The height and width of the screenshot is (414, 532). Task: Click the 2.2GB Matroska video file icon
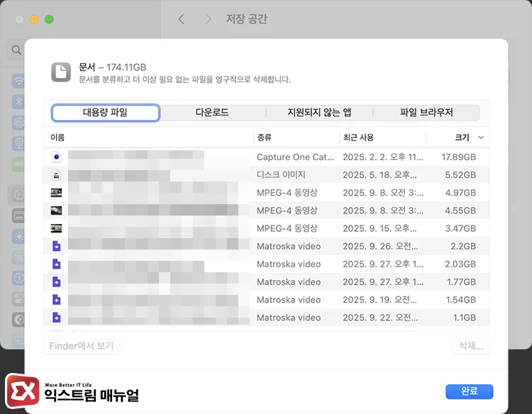click(57, 246)
